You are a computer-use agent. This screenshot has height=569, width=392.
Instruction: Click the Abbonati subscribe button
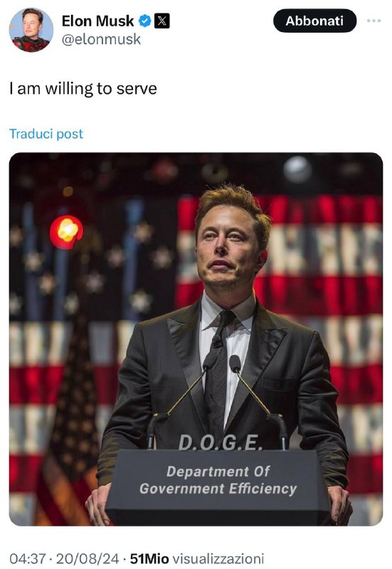(314, 21)
